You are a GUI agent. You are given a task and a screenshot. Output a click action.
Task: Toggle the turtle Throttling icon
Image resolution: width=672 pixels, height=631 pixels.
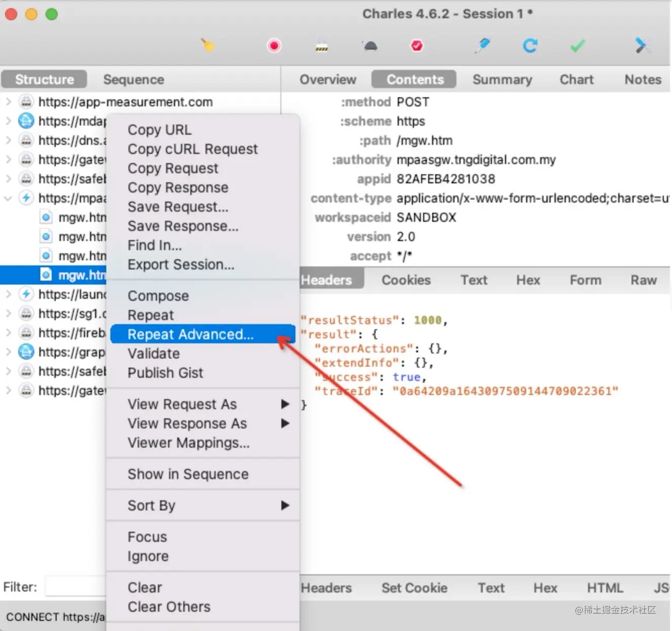point(370,46)
